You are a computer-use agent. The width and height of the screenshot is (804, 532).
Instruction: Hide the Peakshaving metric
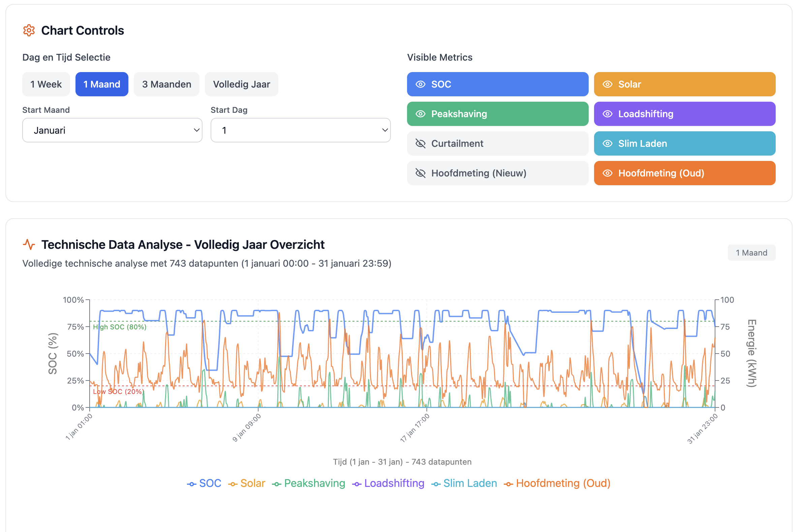(x=497, y=114)
